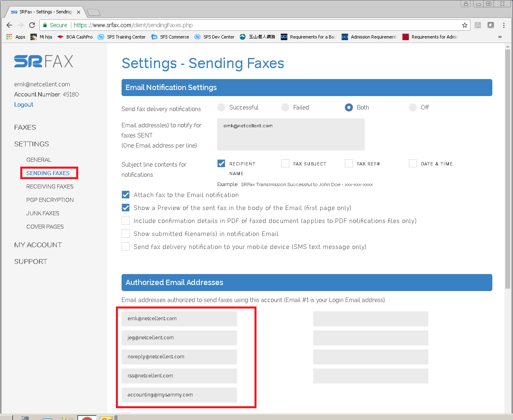Click the Chrome user profile icon

pyautogui.click(x=466, y=4)
